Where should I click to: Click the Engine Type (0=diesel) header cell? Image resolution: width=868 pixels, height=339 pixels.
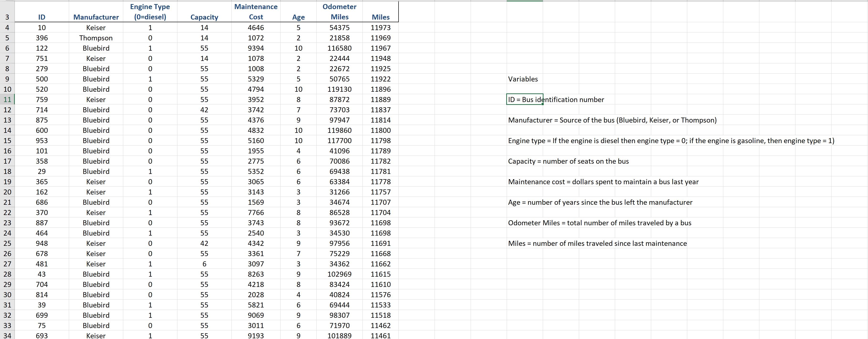150,12
